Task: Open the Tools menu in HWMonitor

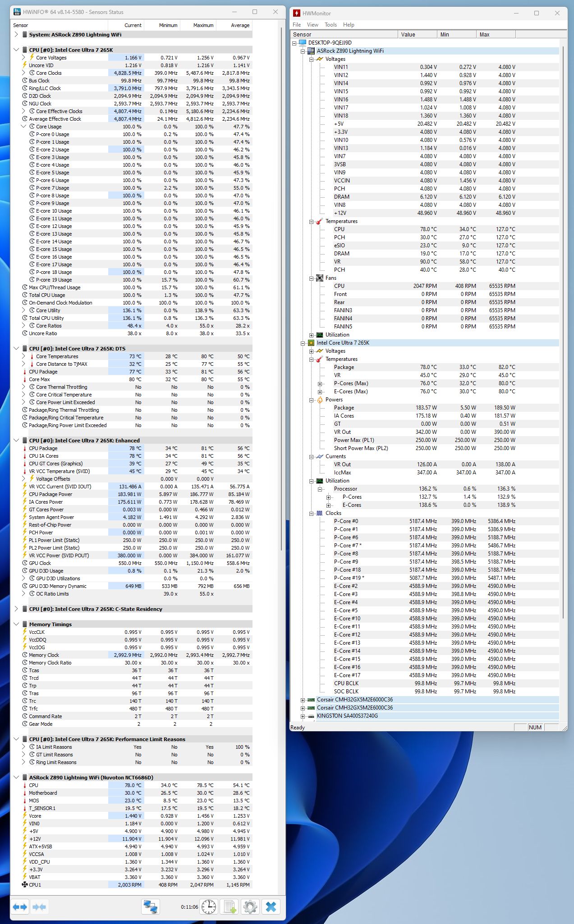Action: [331, 25]
